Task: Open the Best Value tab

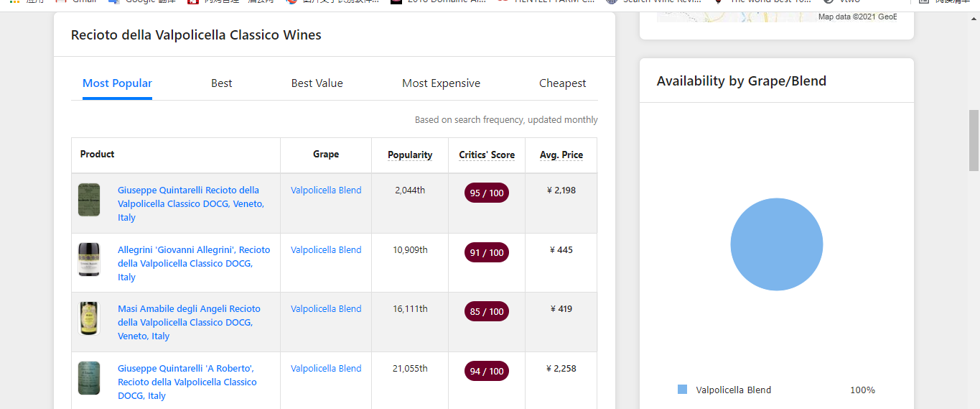Action: pyautogui.click(x=317, y=83)
